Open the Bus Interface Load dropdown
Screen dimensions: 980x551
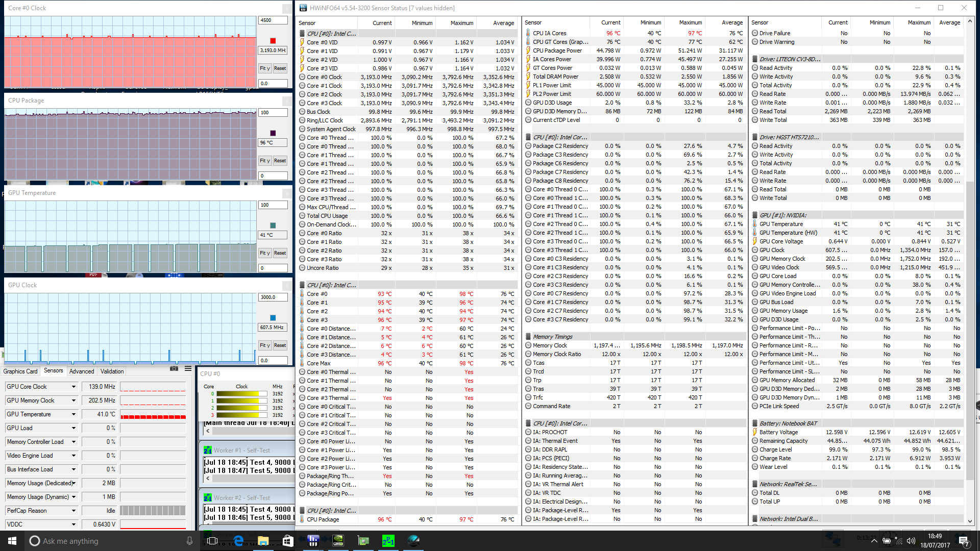(73, 469)
